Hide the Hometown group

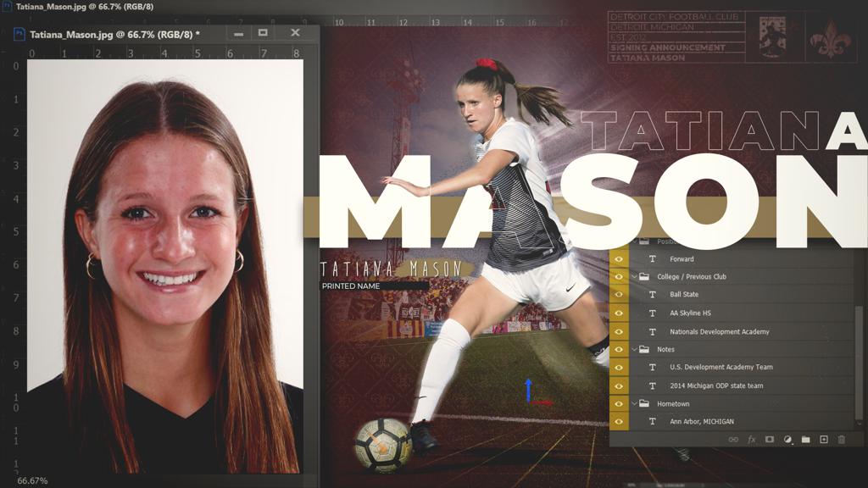619,404
